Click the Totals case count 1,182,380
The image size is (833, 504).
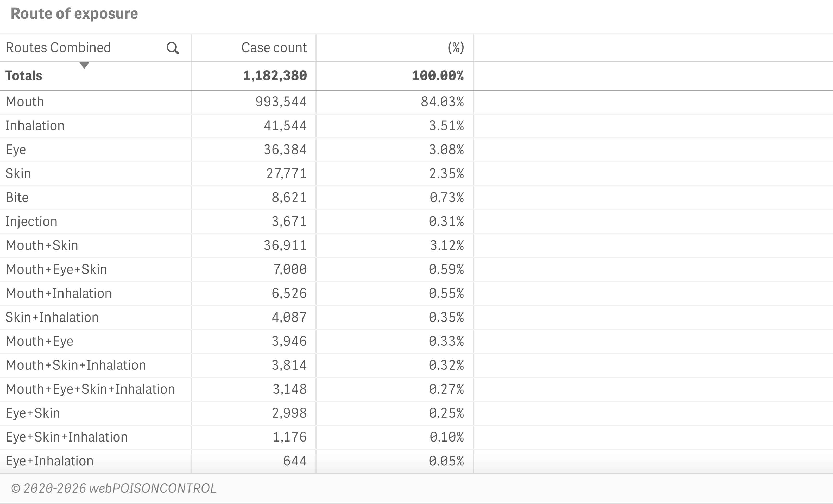[275, 76]
